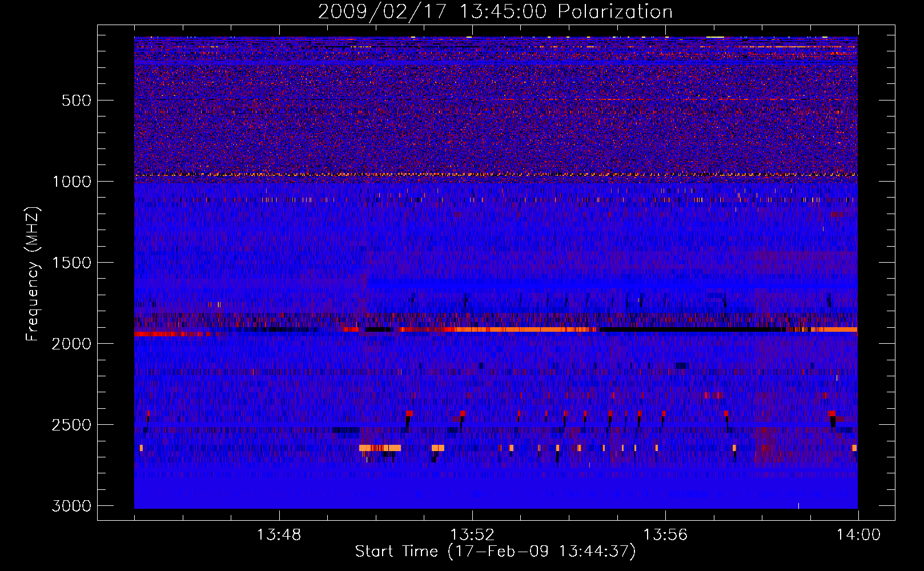Click the plot title '2009/02/17 13:45:00 Polarization'
This screenshot has height=571, width=924.
coord(495,11)
